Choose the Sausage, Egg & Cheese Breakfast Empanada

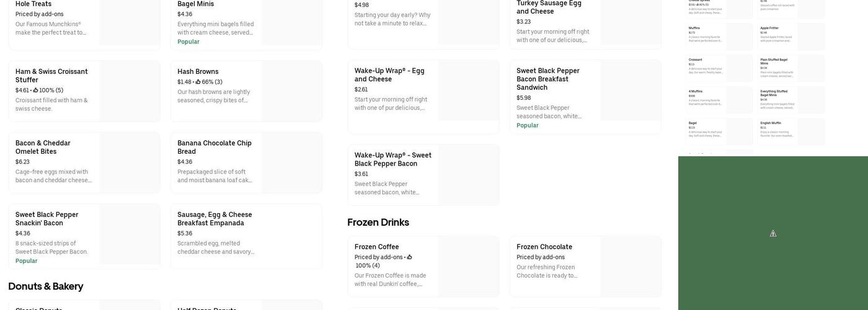point(215,219)
